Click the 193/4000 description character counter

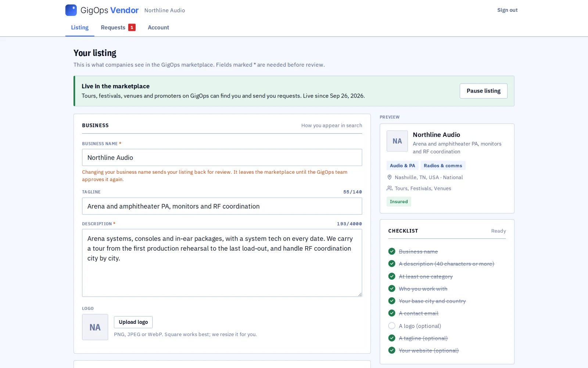point(349,224)
